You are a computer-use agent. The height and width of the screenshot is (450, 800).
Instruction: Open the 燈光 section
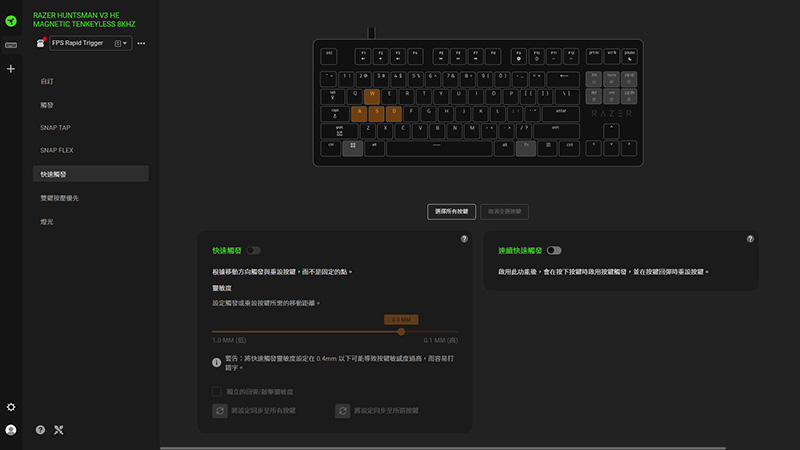point(47,222)
